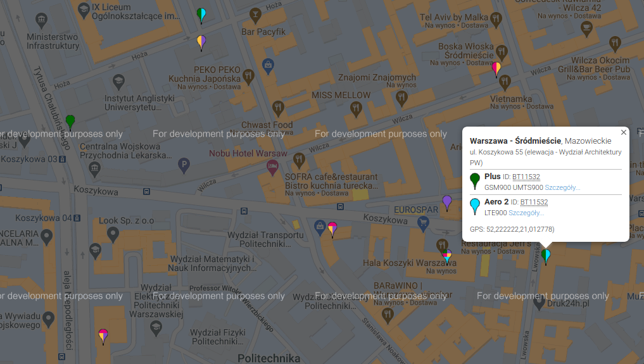
Task: Click popup title 'Warszawa - Śródmieście'
Action: tap(515, 141)
